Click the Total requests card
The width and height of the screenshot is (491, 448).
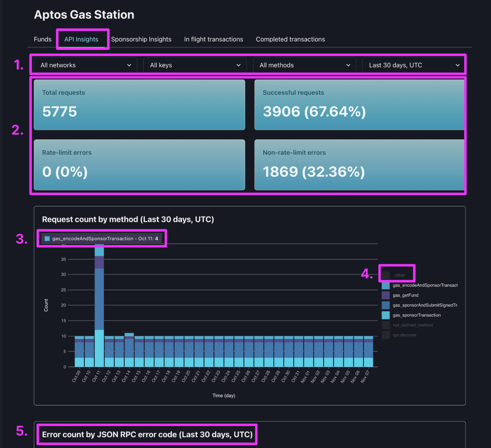pos(139,105)
